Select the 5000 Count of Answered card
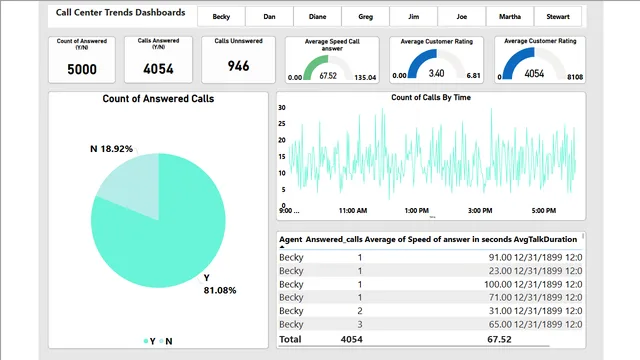Image resolution: width=640 pixels, height=360 pixels. (x=82, y=60)
